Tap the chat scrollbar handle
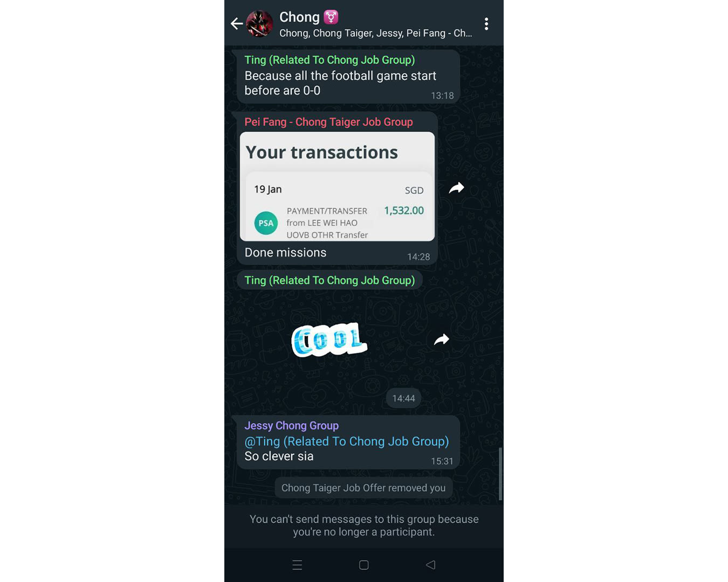 click(x=500, y=474)
